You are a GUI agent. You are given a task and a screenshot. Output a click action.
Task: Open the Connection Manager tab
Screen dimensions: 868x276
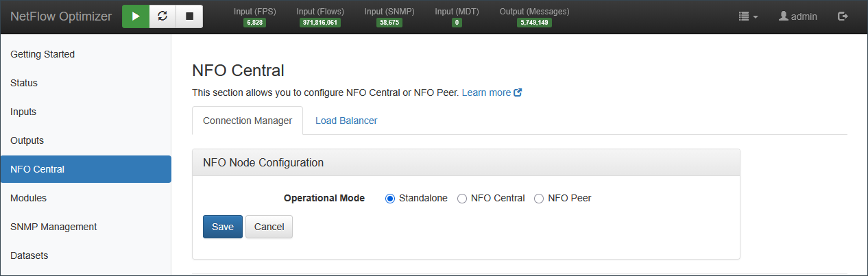(x=248, y=121)
